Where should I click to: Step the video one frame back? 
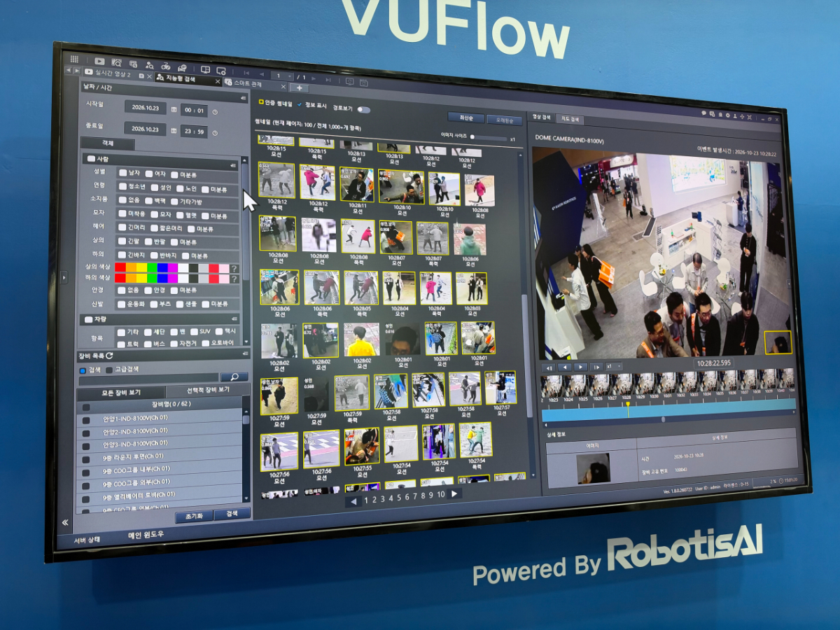(x=549, y=367)
